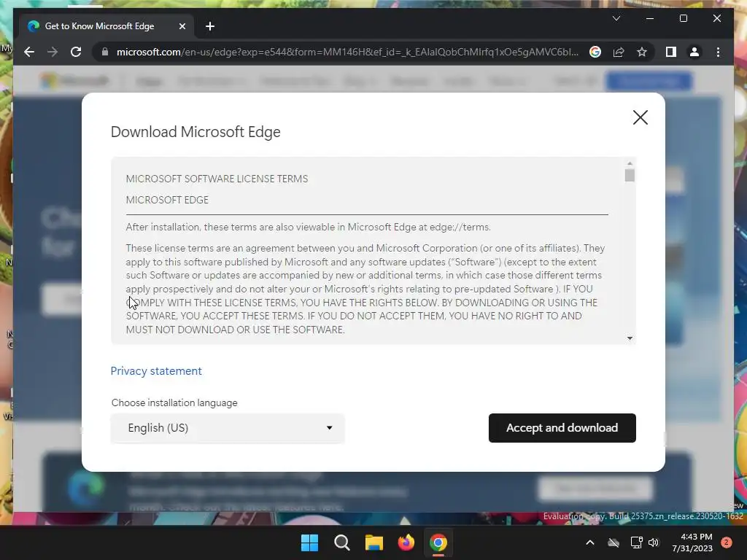Click Choose installation language label

point(174,402)
